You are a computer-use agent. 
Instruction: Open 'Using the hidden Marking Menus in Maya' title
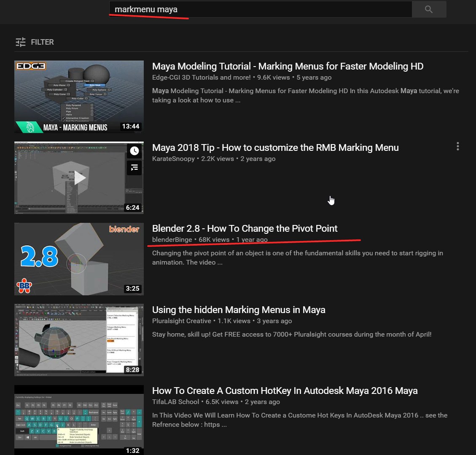pyautogui.click(x=239, y=310)
